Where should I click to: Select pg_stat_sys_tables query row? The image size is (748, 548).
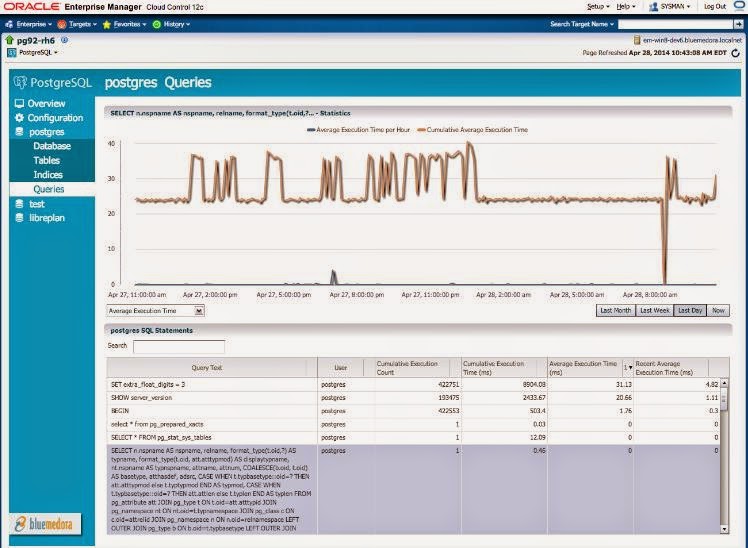point(414,438)
